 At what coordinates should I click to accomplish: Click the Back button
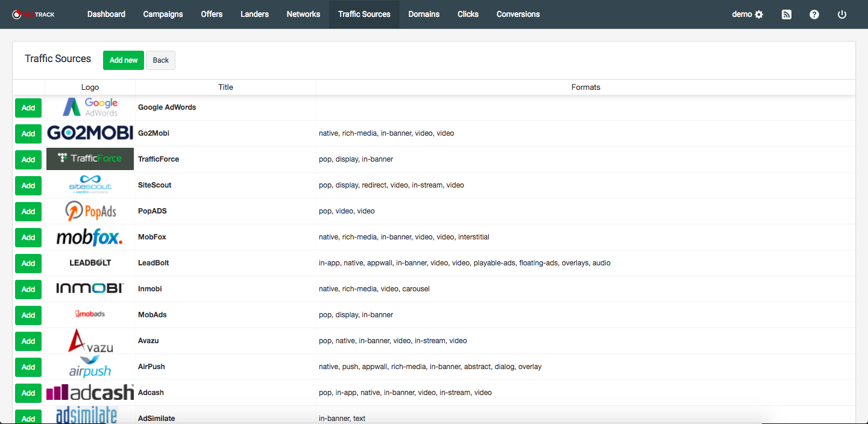[160, 60]
